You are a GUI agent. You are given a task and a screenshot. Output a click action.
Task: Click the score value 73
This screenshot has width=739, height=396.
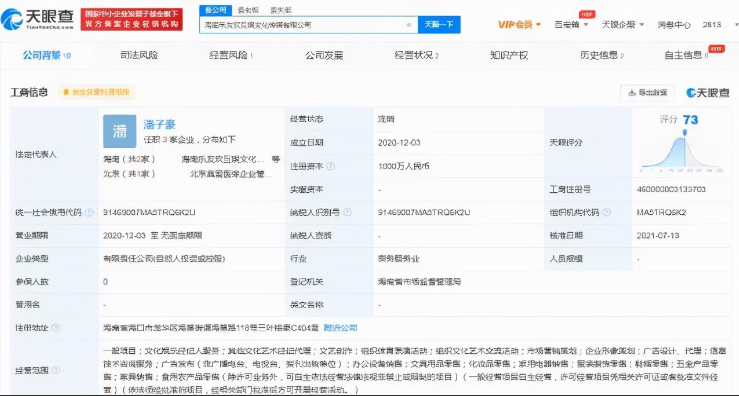pos(690,120)
